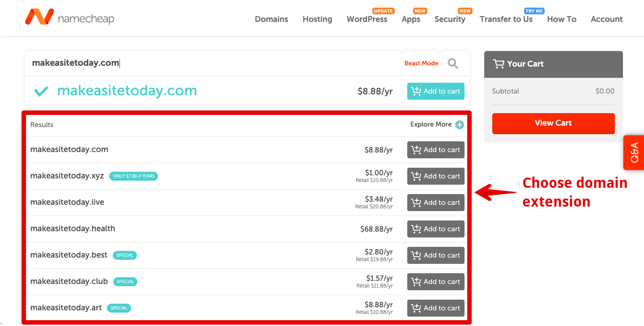Click the $68.88/yr price
The height and width of the screenshot is (326, 644).
[x=376, y=229]
